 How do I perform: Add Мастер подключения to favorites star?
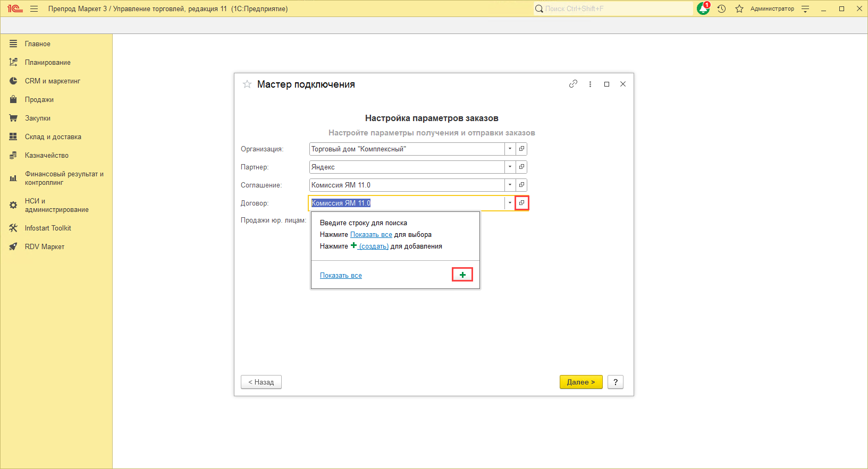[x=247, y=84]
